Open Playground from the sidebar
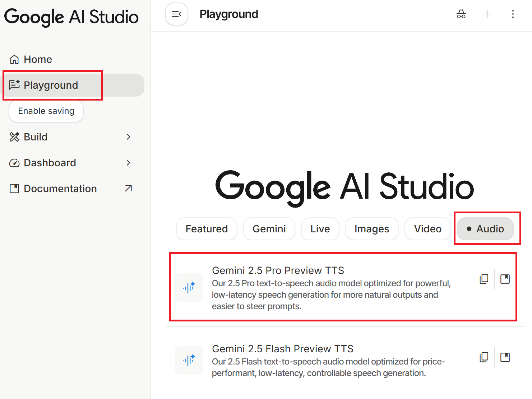Image resolution: width=532 pixels, height=399 pixels. coord(51,85)
